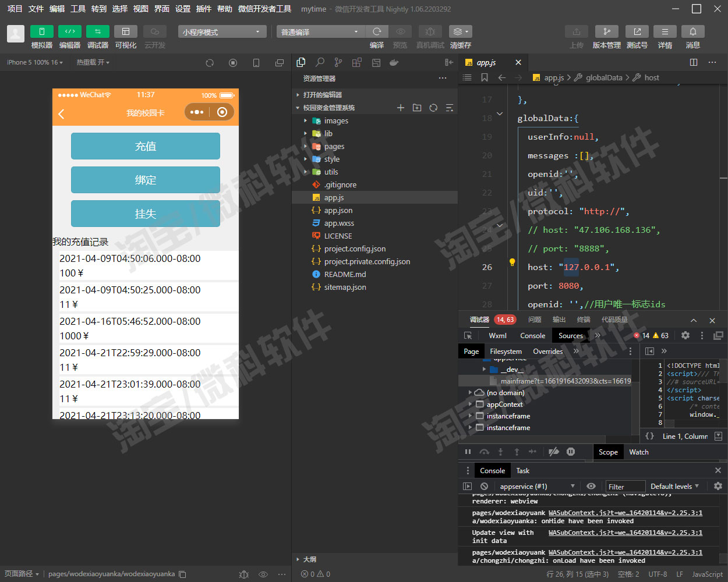728x582 pixels.
Task: Toggle pause on exceptions icon
Action: [x=571, y=452]
